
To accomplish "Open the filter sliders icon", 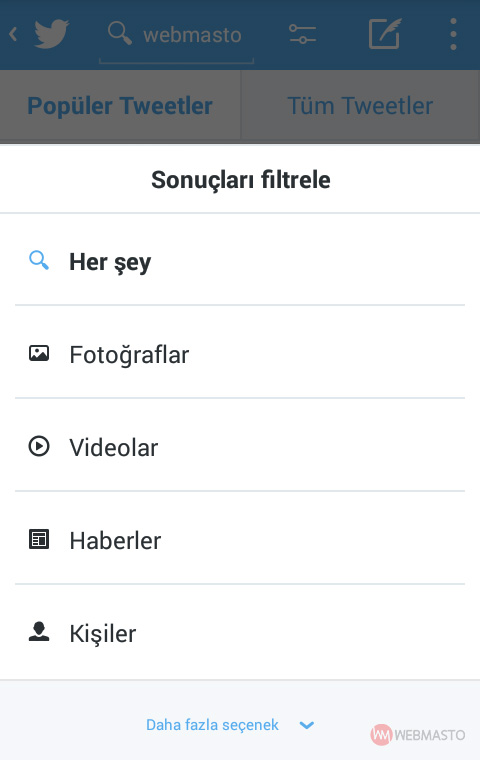I will coord(302,34).
